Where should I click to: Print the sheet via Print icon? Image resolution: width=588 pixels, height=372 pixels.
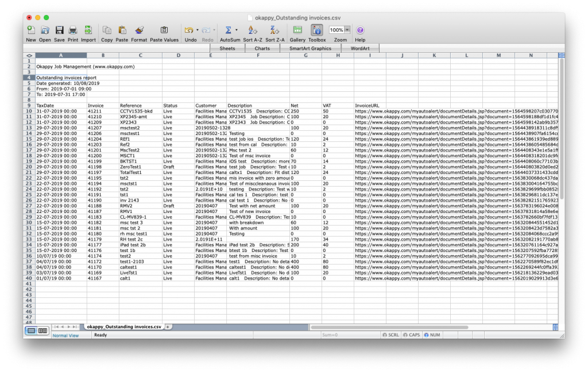73,30
